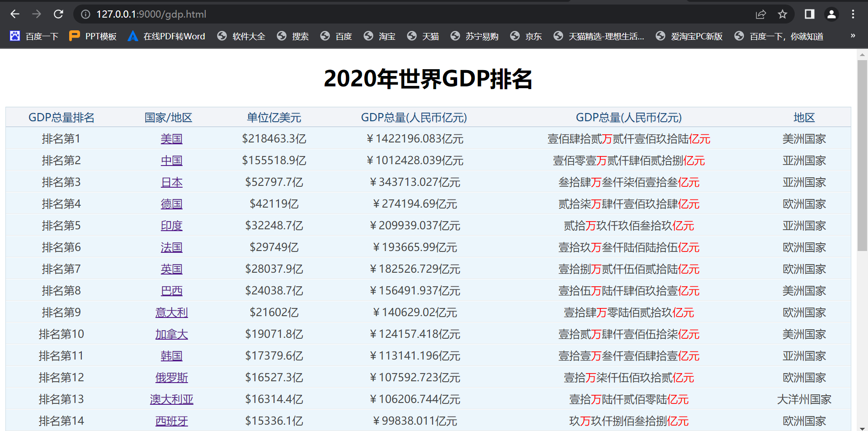The image size is (868, 431).
Task: Open 搜索 bookmark
Action: coord(293,36)
